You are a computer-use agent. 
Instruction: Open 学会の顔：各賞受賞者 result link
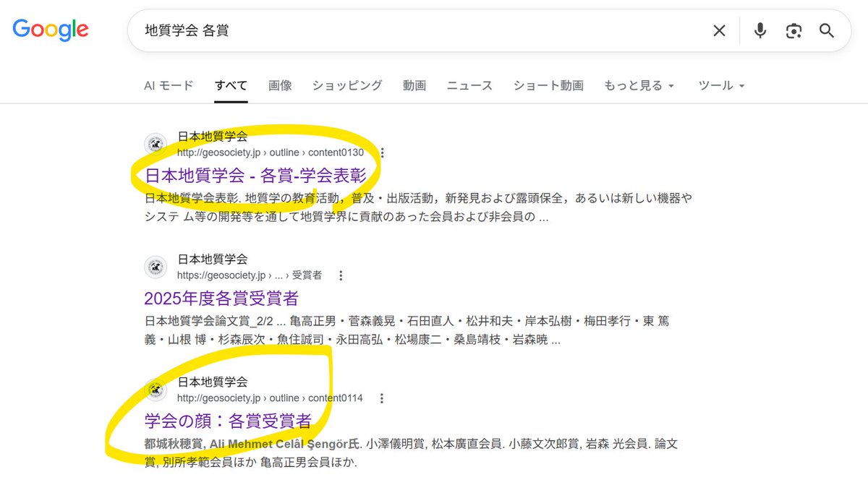(x=228, y=421)
